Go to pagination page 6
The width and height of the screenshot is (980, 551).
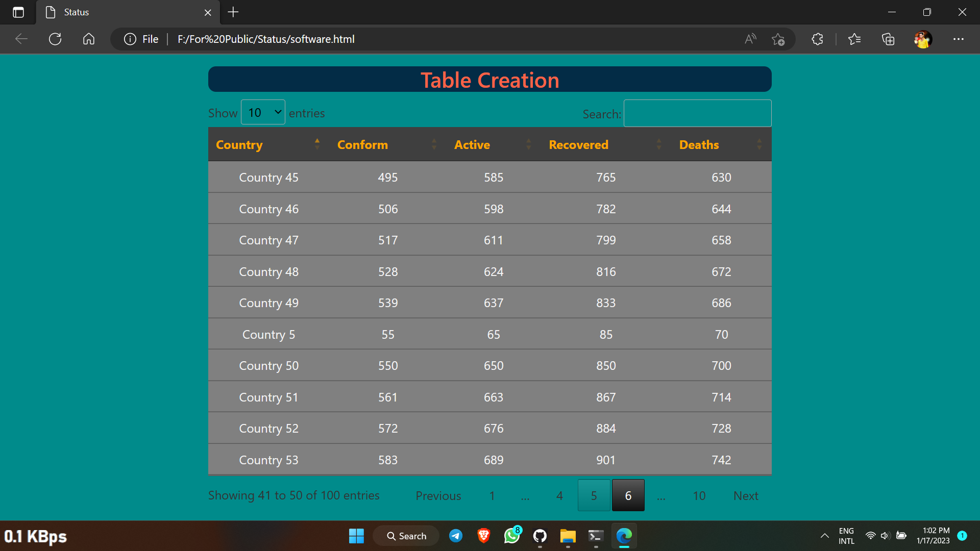tap(628, 495)
